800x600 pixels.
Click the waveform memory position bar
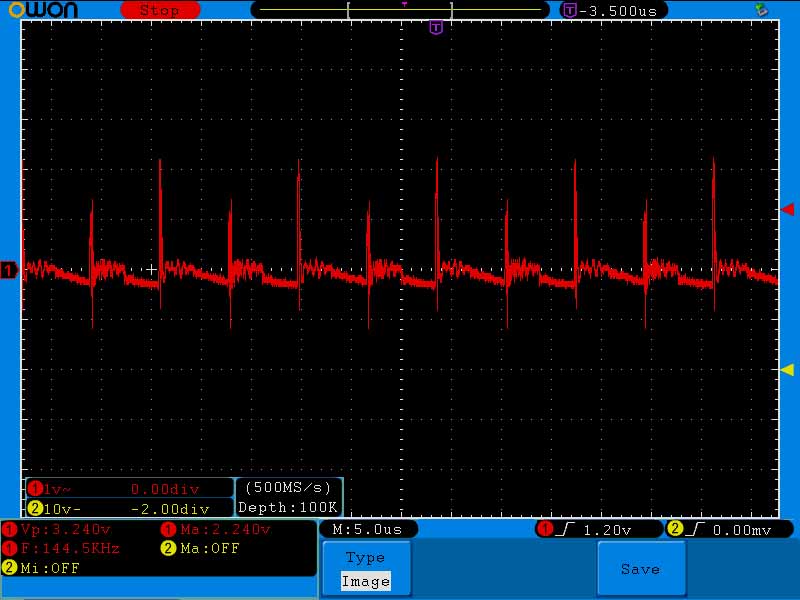click(400, 10)
